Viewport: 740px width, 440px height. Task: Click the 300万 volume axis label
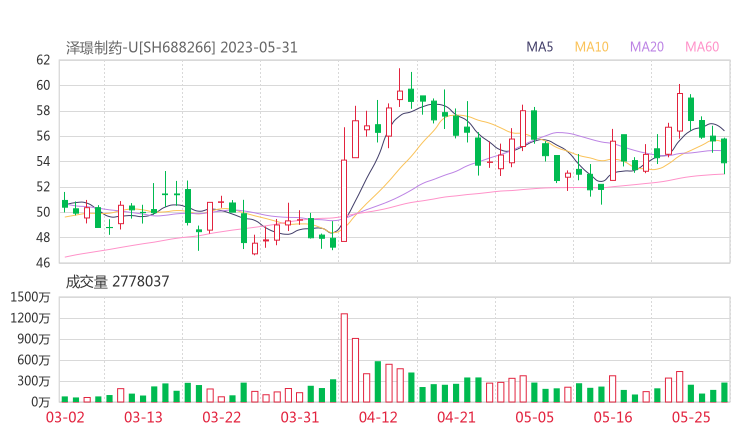[x=34, y=381]
